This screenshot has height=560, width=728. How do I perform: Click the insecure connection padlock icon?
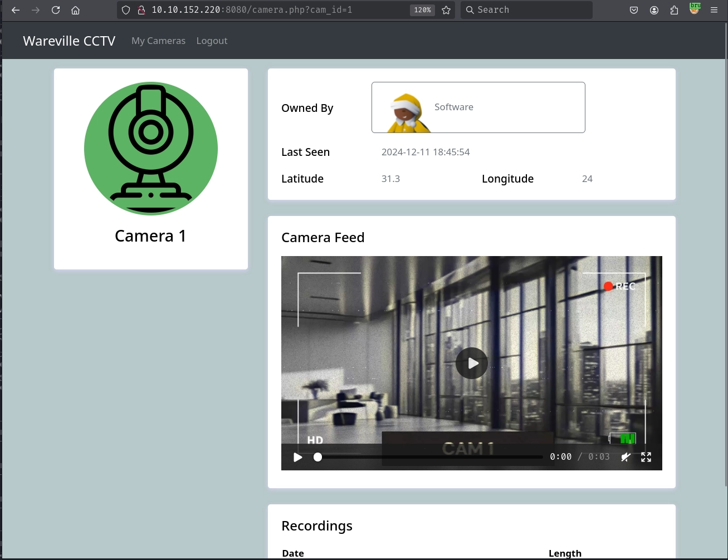click(x=141, y=10)
